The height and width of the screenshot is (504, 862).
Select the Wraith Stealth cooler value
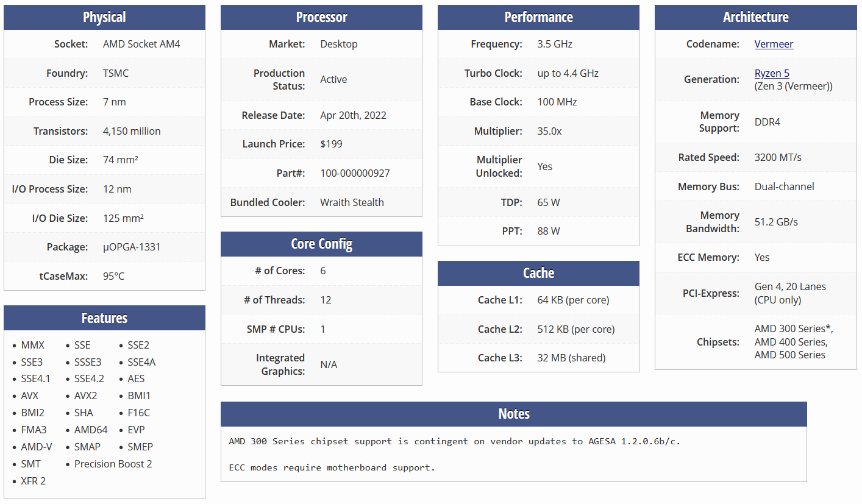(x=352, y=202)
